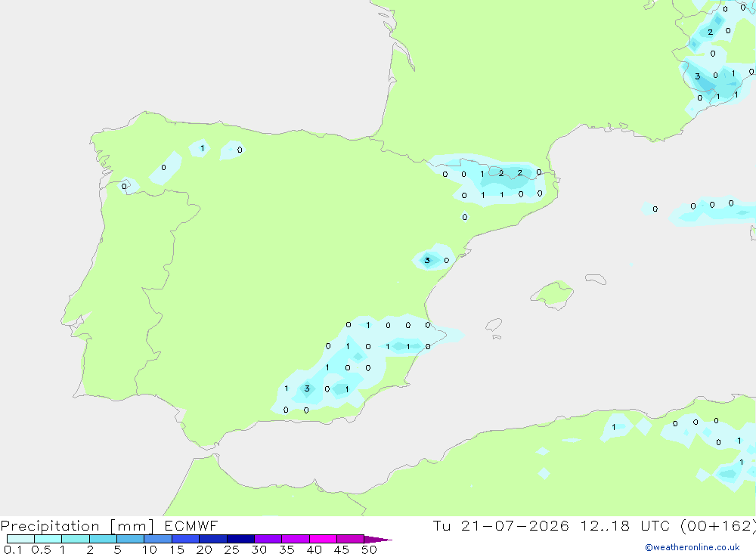Click the 0.1–0.5 mm legend color box
Screen dimensions: 756x554
point(20,539)
